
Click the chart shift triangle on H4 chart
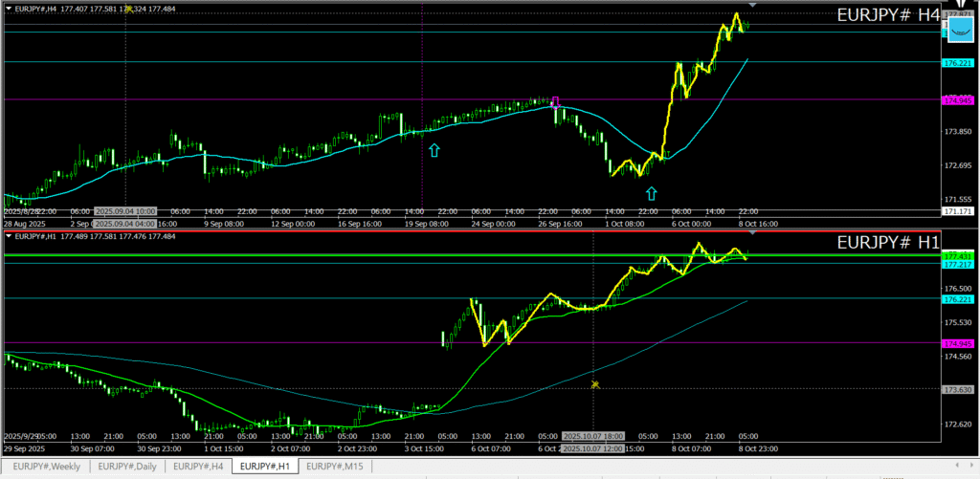pyautogui.click(x=753, y=6)
